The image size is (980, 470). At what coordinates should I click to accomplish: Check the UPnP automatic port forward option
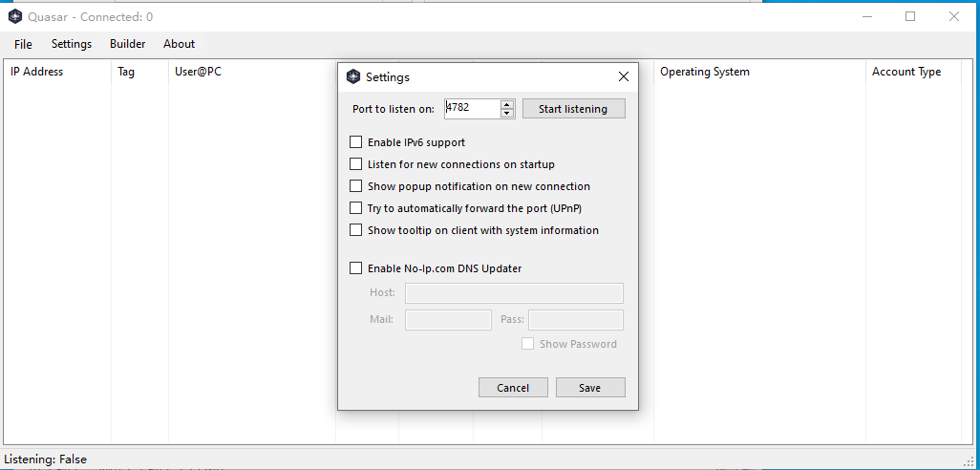click(356, 208)
